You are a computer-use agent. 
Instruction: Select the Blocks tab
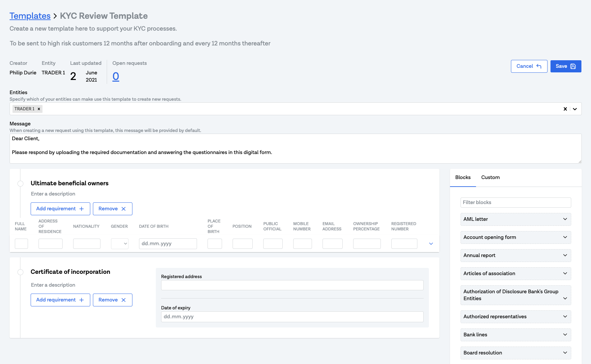coord(463,177)
